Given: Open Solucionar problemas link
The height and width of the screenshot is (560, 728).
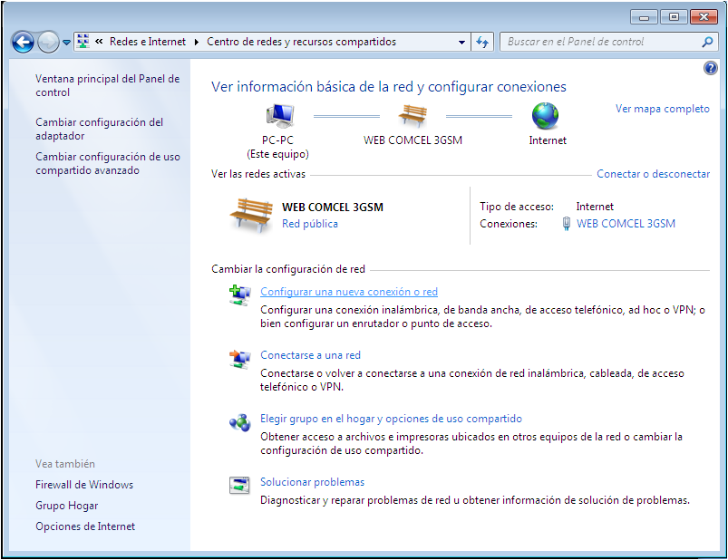Looking at the screenshot, I should tap(312, 482).
